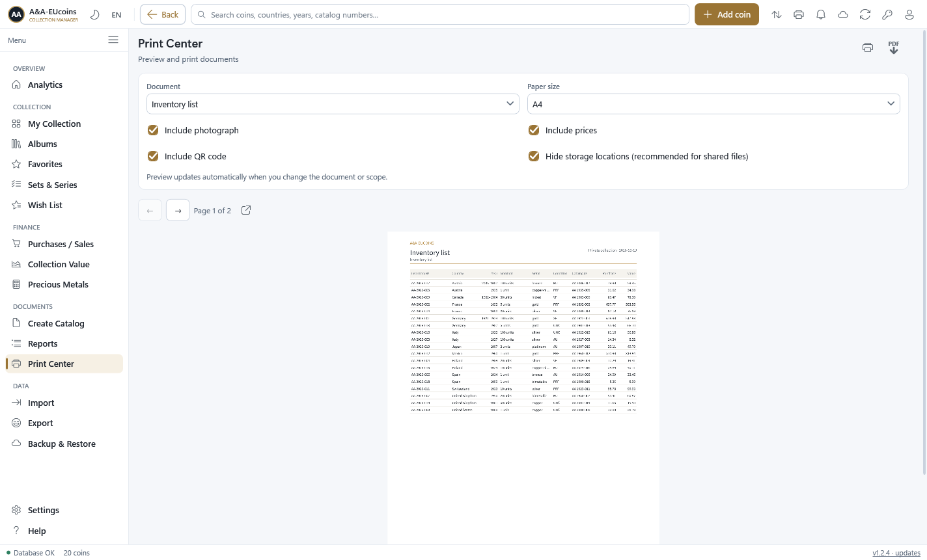Go to next preview page arrow
Image resolution: width=927 pixels, height=560 pixels.
178,210
